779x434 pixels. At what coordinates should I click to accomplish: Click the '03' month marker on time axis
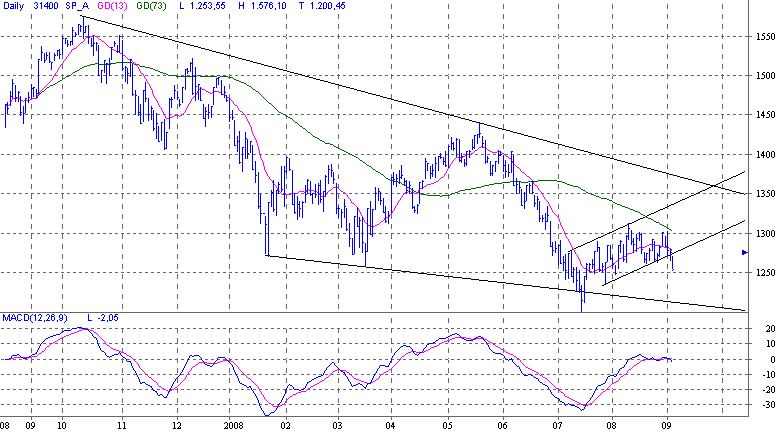[x=338, y=426]
